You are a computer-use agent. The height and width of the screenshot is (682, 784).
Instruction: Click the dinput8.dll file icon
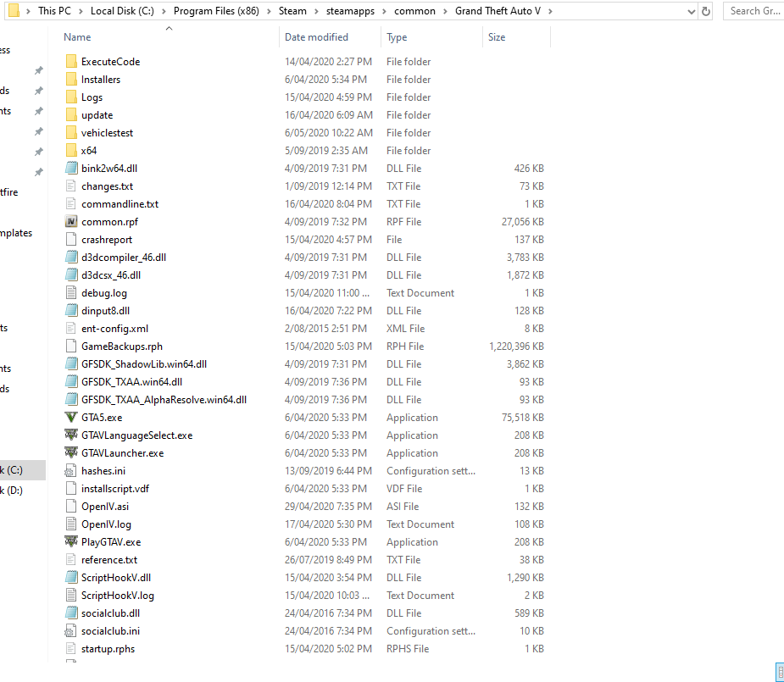coord(71,310)
